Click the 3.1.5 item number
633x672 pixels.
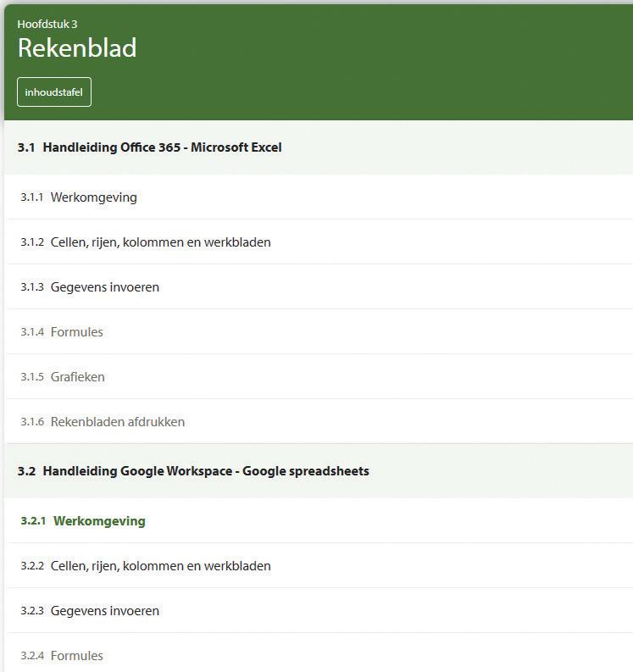32,377
